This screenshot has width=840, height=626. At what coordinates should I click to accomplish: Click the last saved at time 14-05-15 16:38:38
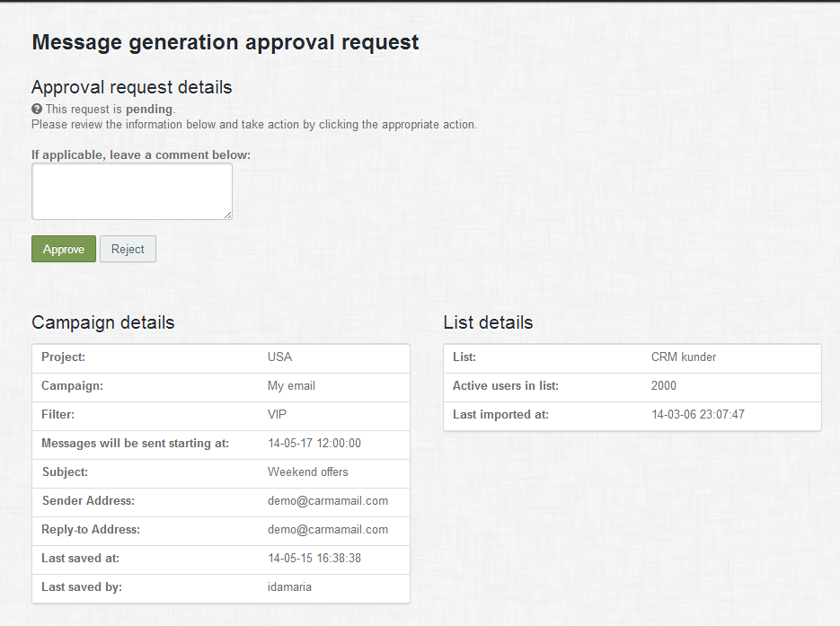314,558
